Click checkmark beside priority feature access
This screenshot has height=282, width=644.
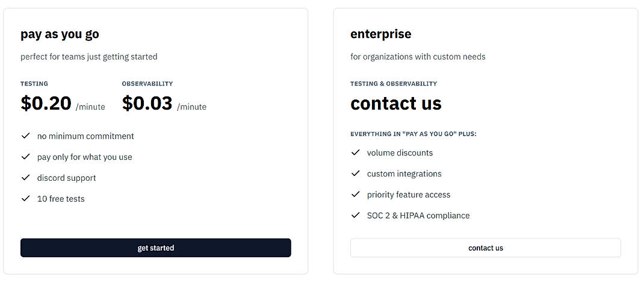click(355, 195)
